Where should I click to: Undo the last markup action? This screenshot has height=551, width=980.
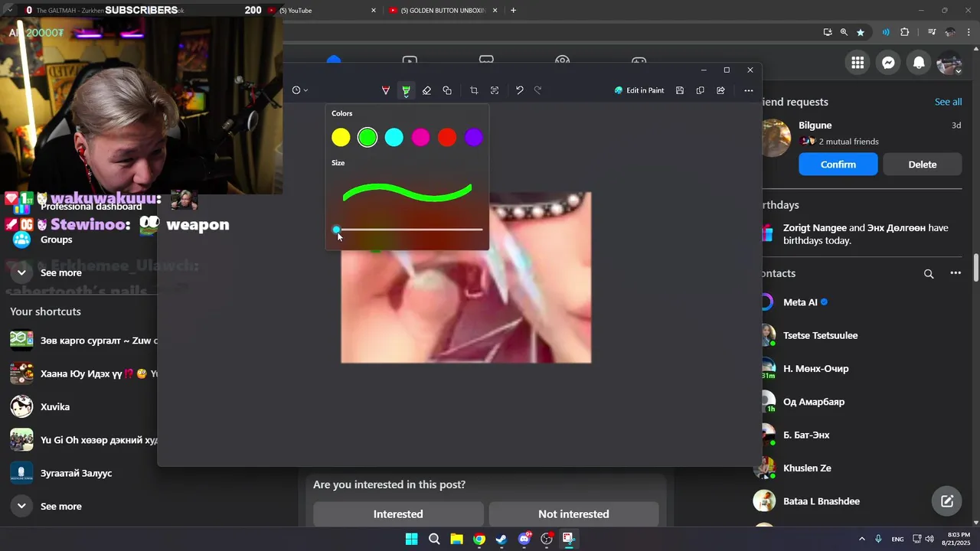(519, 90)
